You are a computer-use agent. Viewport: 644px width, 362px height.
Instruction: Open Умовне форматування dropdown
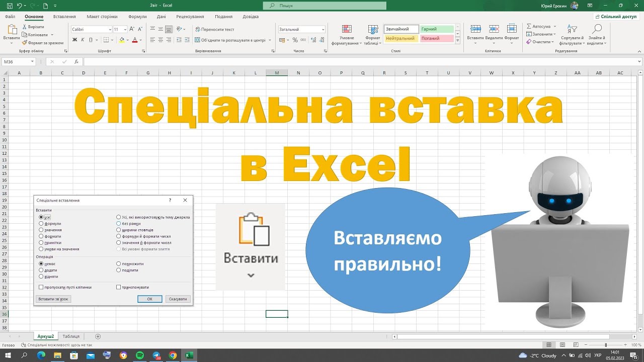click(347, 34)
